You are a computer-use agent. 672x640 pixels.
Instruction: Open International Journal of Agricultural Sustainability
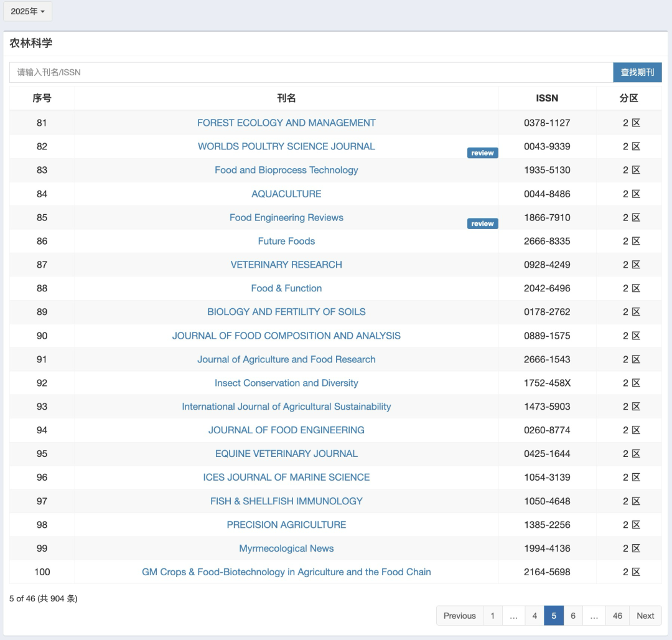286,407
